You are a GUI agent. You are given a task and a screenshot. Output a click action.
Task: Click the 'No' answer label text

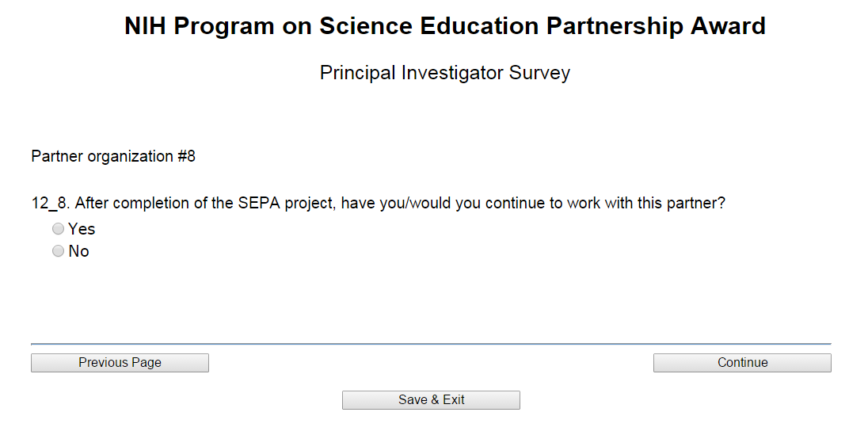pyautogui.click(x=78, y=251)
